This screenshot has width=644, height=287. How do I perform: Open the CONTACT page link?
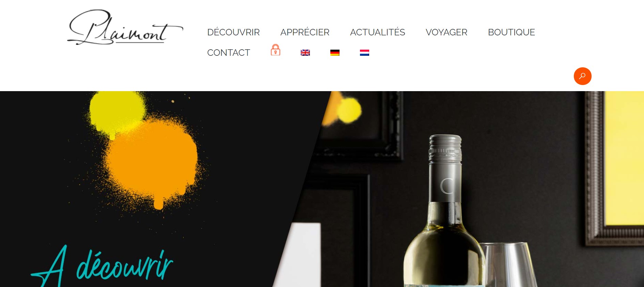tap(229, 53)
